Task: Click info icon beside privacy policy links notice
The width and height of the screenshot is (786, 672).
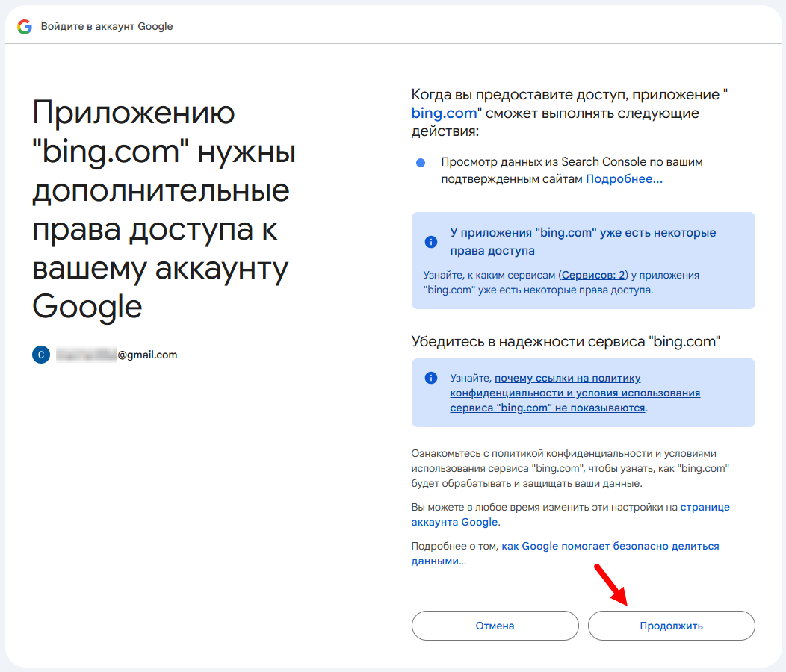Action: (430, 379)
